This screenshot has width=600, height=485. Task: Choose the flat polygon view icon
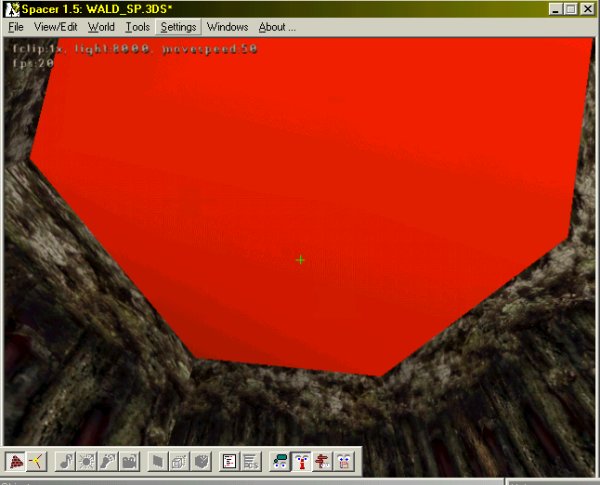coord(157,461)
